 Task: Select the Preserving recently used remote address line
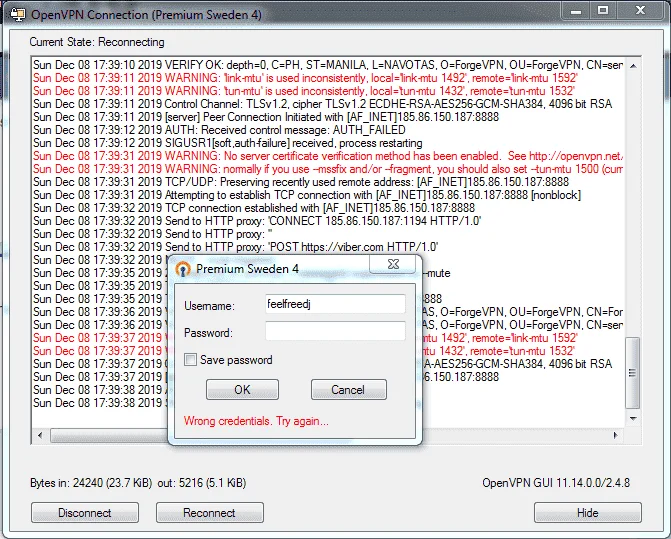click(x=301, y=182)
